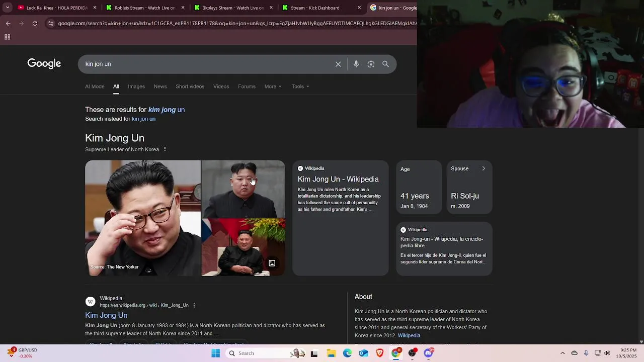Click the more images icon on bottom photo

[x=272, y=263]
